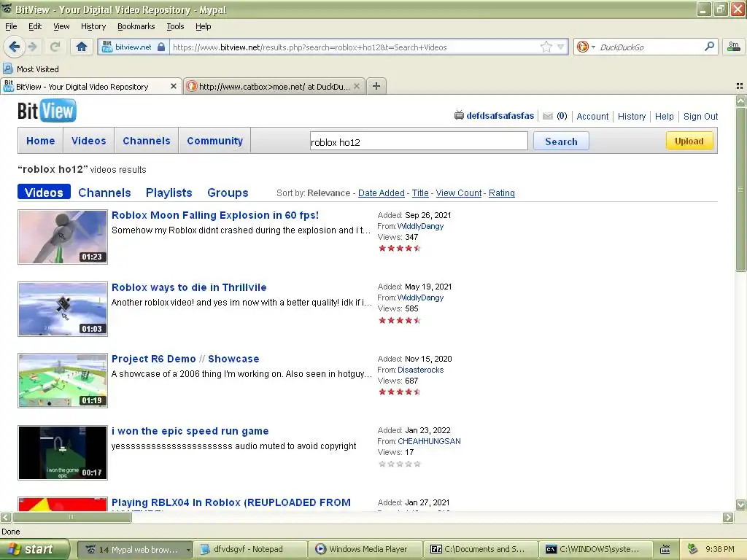Click the padlock site identity icon
This screenshot has width=747, height=560.
tap(161, 47)
